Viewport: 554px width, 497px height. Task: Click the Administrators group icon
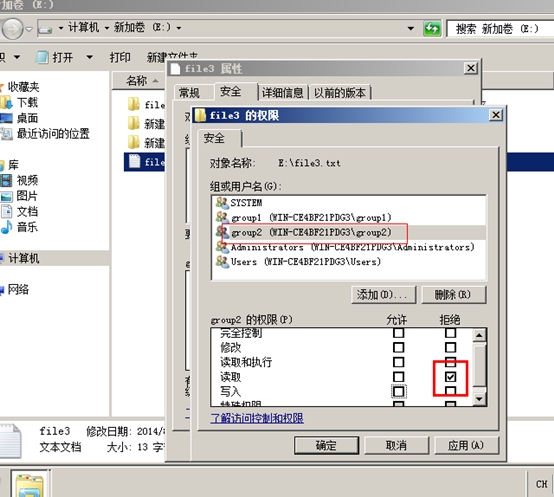[222, 247]
